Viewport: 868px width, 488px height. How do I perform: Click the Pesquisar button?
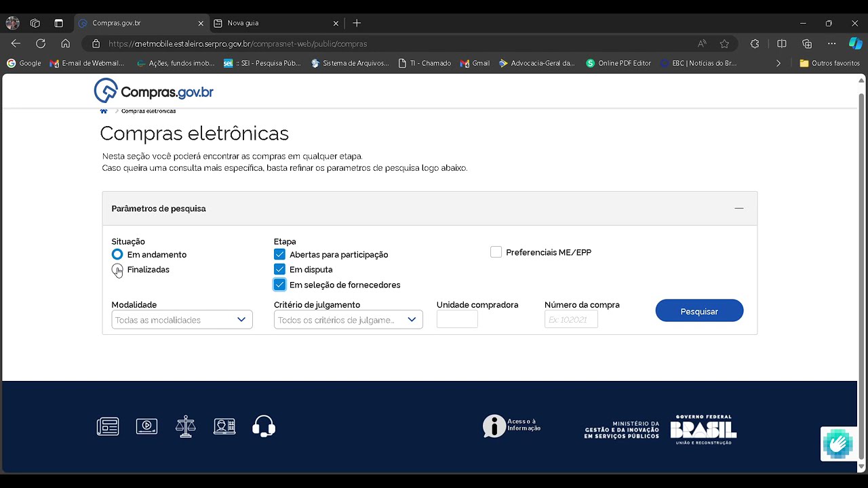tap(699, 311)
